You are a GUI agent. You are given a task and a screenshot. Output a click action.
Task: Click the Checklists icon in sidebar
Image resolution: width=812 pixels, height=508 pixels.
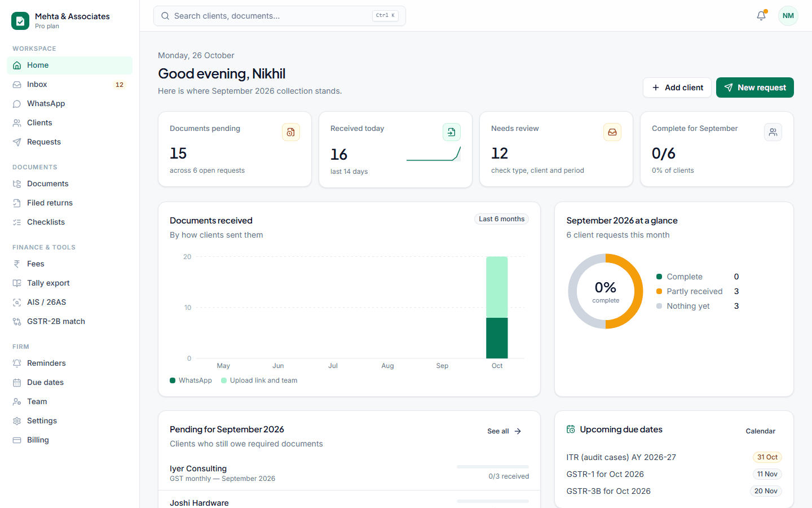17,222
